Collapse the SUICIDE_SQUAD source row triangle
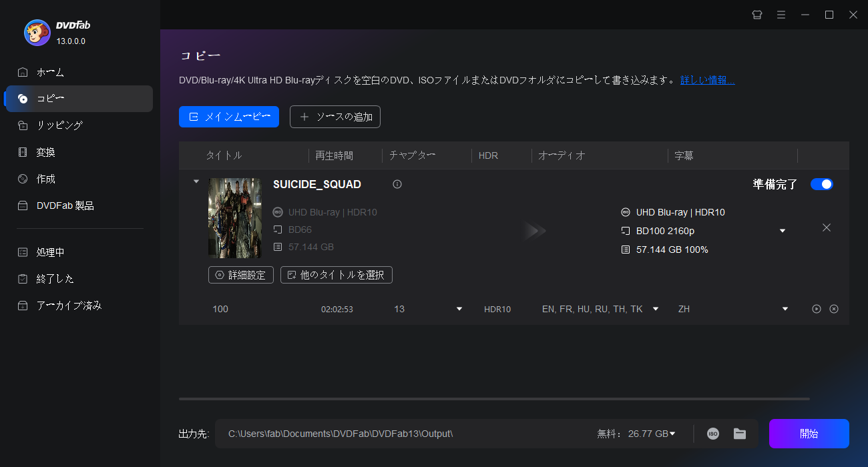 coord(196,181)
